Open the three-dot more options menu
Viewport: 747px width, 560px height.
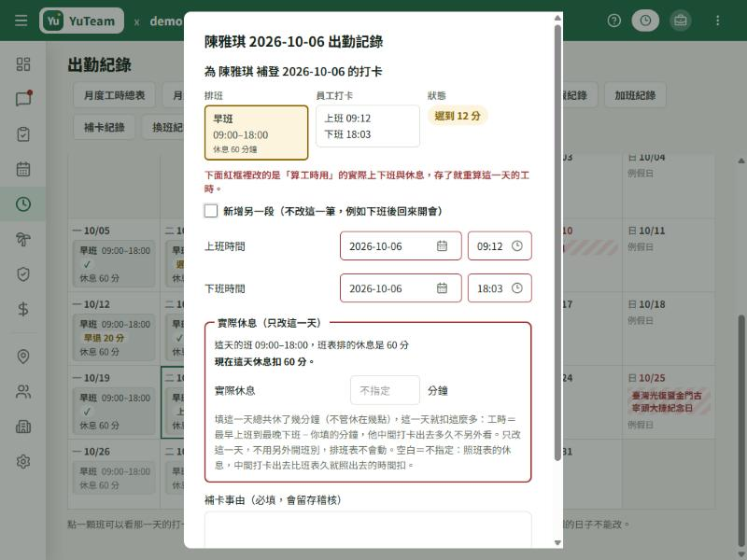(717, 21)
